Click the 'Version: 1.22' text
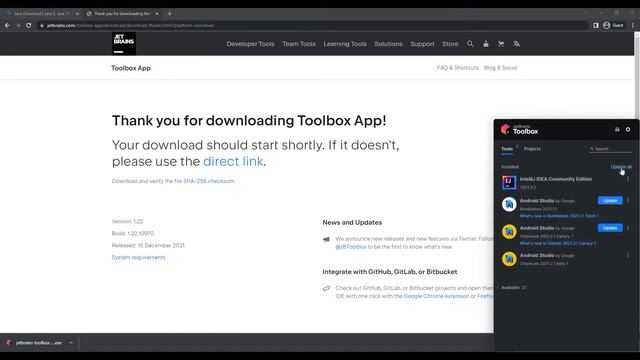This screenshot has height=360, width=640. click(x=127, y=221)
